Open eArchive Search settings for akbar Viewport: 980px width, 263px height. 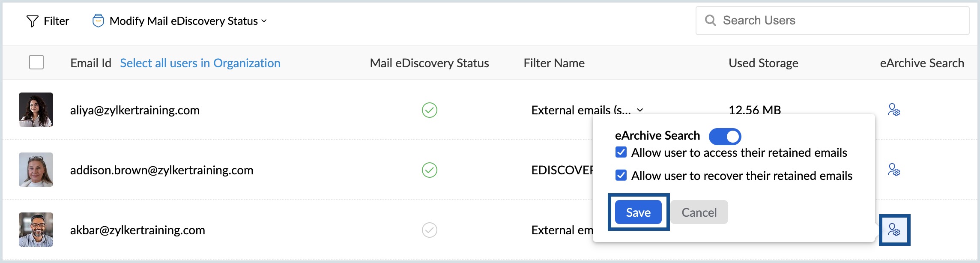tap(895, 230)
